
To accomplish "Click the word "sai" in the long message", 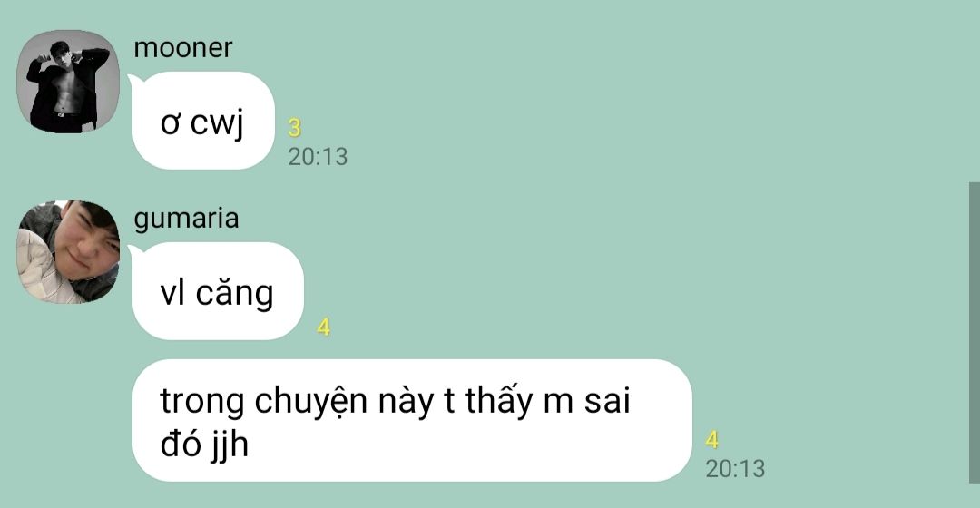I will coord(607,401).
